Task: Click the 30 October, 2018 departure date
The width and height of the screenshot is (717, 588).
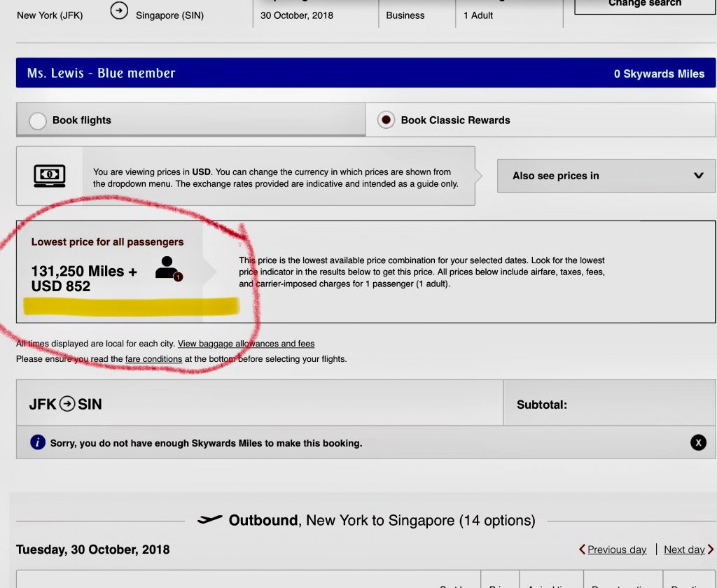Action: click(x=297, y=15)
